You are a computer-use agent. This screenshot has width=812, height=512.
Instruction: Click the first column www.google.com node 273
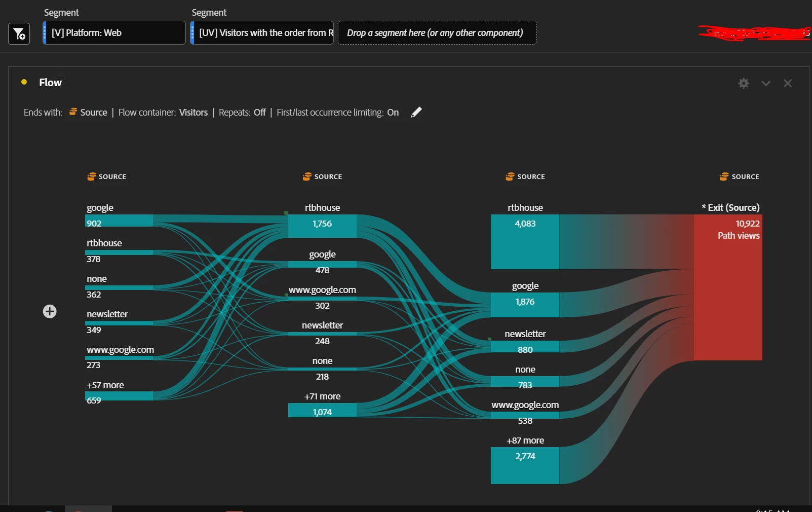pyautogui.click(x=120, y=358)
